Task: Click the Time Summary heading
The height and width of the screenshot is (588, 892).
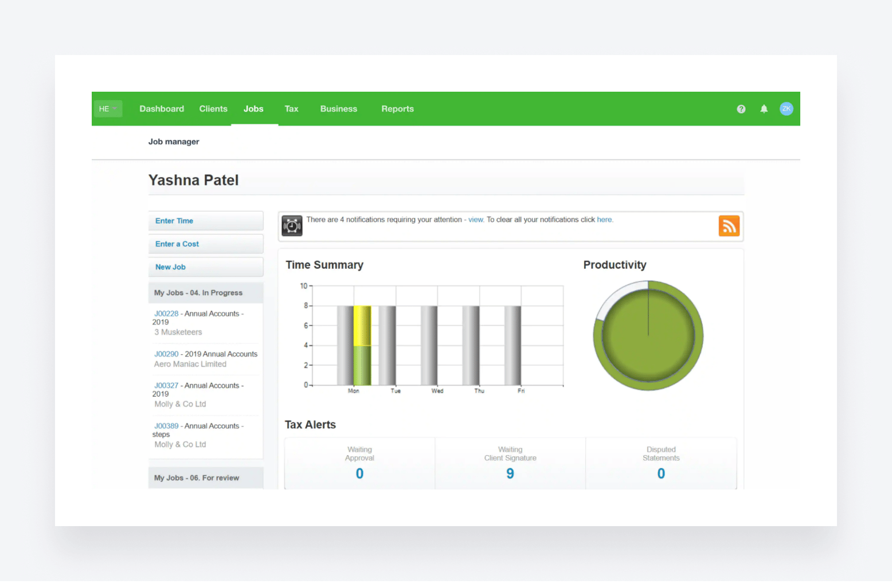Action: click(324, 265)
